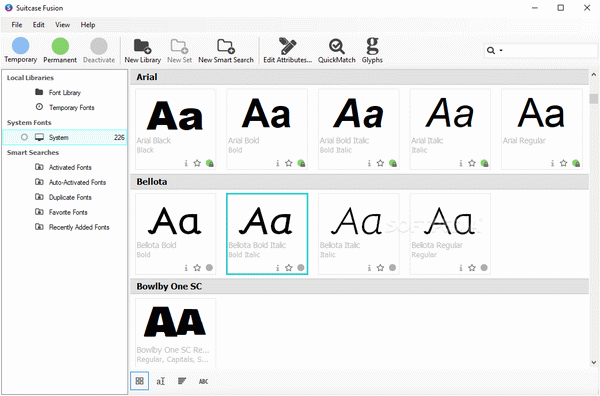
Task: Switch to ABC waterfall preview view
Action: (204, 381)
